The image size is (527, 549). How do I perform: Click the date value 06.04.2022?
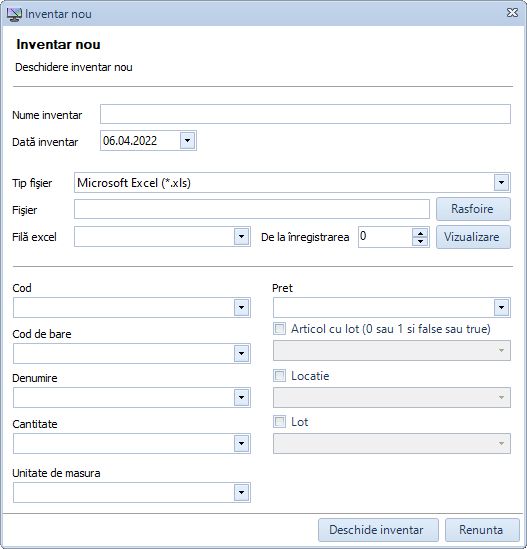(130, 141)
